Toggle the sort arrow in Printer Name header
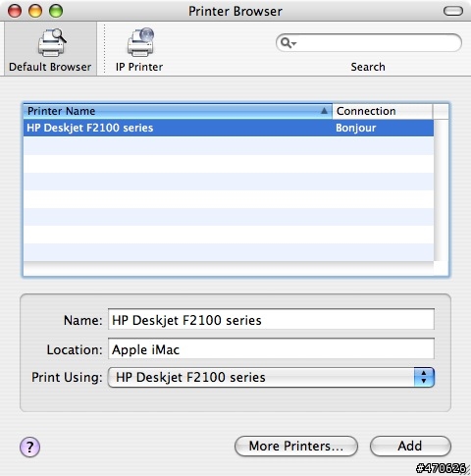 [x=324, y=111]
